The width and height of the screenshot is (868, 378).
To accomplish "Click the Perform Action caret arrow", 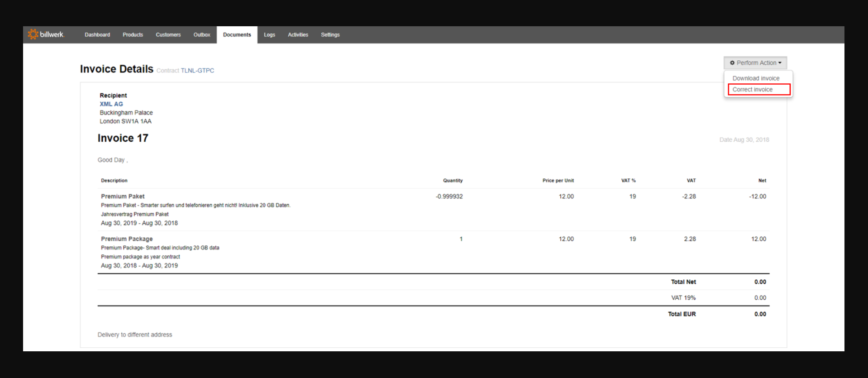I will click(x=780, y=63).
